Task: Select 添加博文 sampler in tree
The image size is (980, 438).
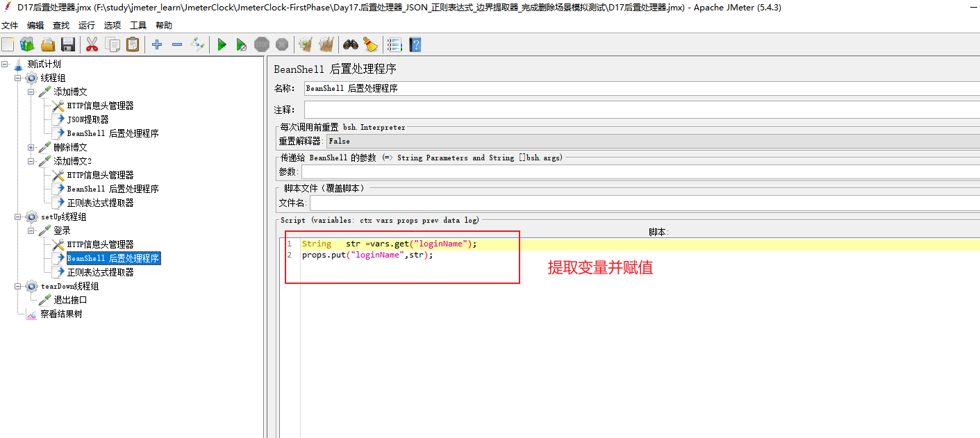Action: coord(70,92)
